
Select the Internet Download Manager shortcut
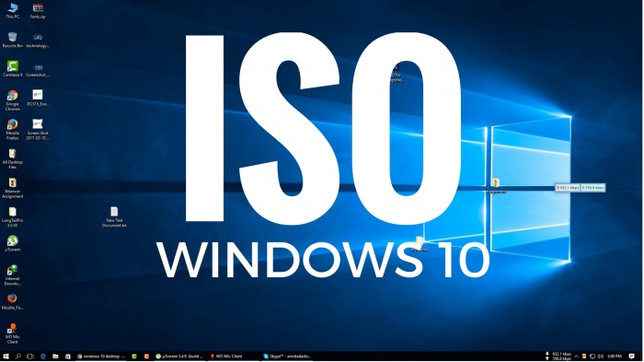pos(12,275)
